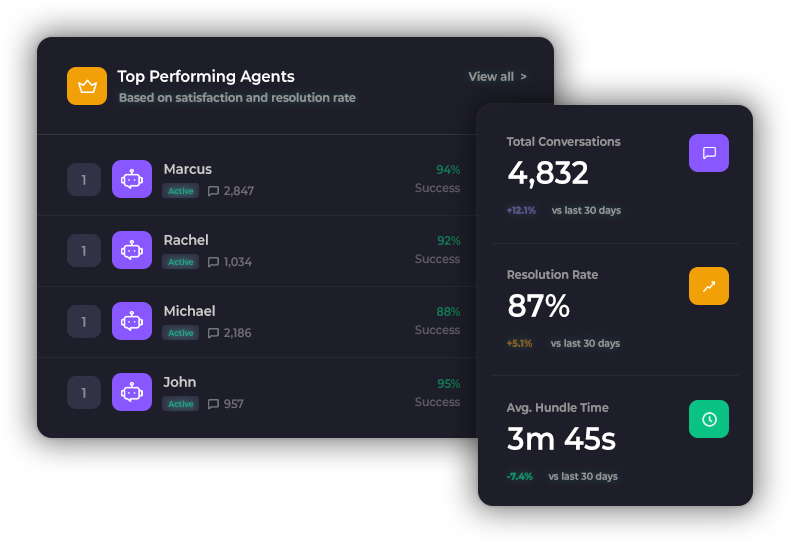Click the purple Total Conversations chat icon
This screenshot has height=543, width=790.
tap(709, 153)
